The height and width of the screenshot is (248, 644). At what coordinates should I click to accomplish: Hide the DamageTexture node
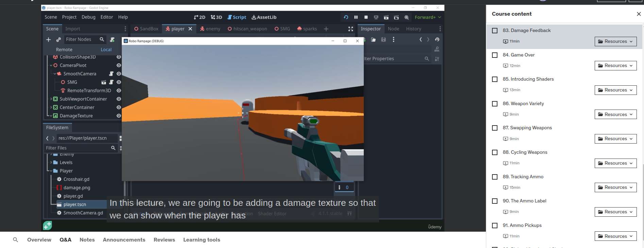pos(119,116)
